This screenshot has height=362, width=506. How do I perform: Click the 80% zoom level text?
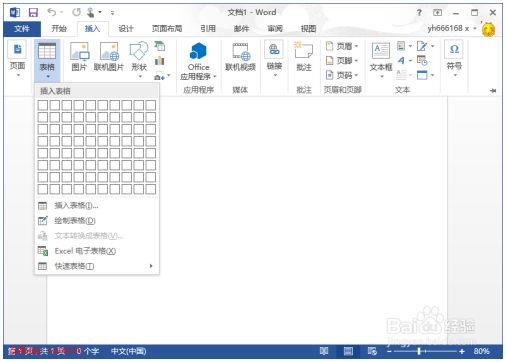pos(481,351)
